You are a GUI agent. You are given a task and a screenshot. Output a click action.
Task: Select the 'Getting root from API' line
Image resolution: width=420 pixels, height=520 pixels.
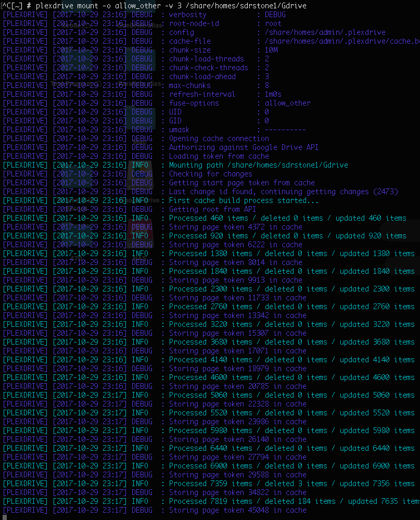pos(212,209)
